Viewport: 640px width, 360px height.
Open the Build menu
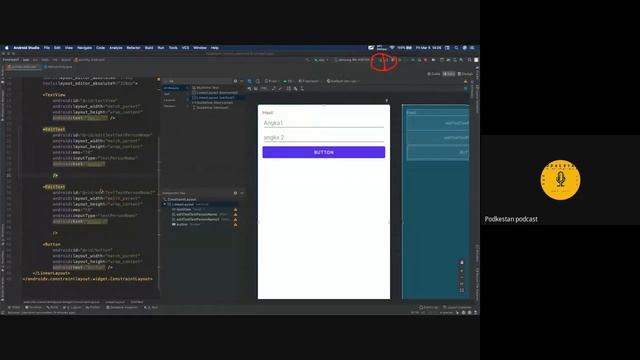pos(149,48)
